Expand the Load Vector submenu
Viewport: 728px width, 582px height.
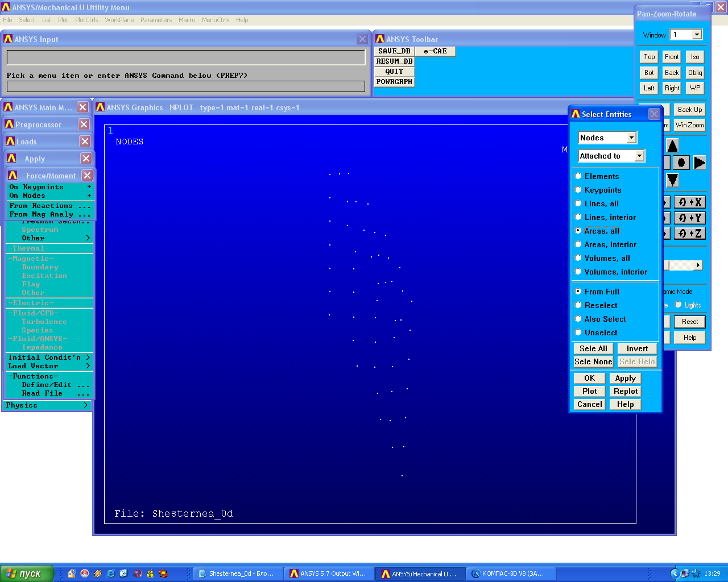(x=49, y=366)
